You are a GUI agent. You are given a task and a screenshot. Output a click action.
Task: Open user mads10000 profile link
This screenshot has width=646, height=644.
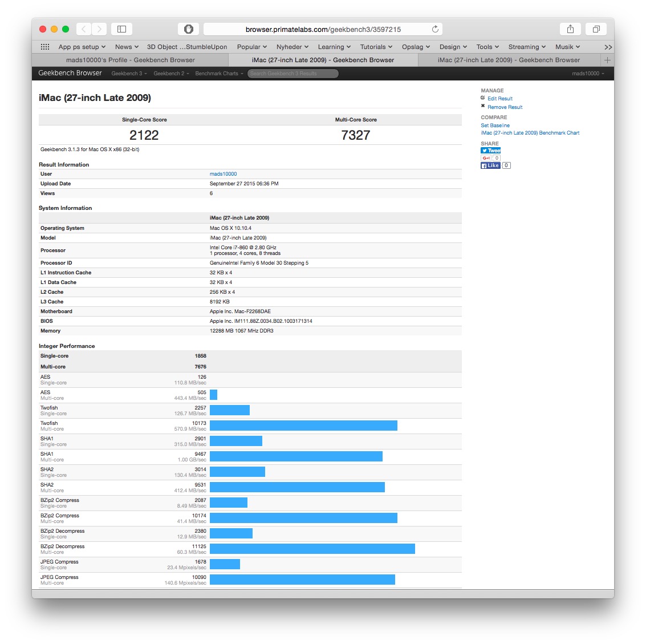(x=224, y=174)
